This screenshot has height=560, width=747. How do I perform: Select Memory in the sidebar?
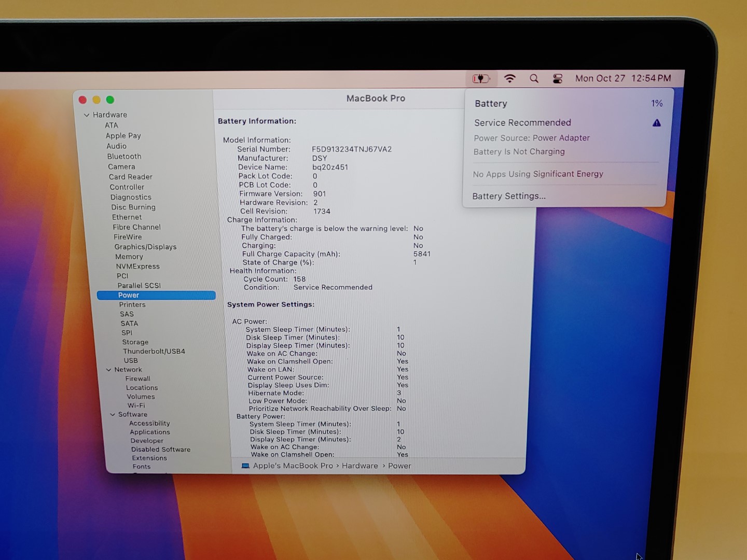pos(129,257)
